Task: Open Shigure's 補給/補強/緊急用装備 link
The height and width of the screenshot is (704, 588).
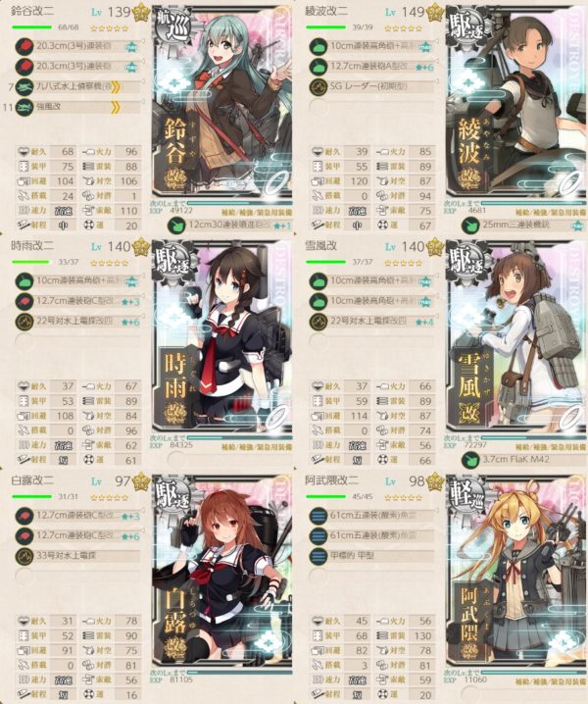Action: [257, 448]
